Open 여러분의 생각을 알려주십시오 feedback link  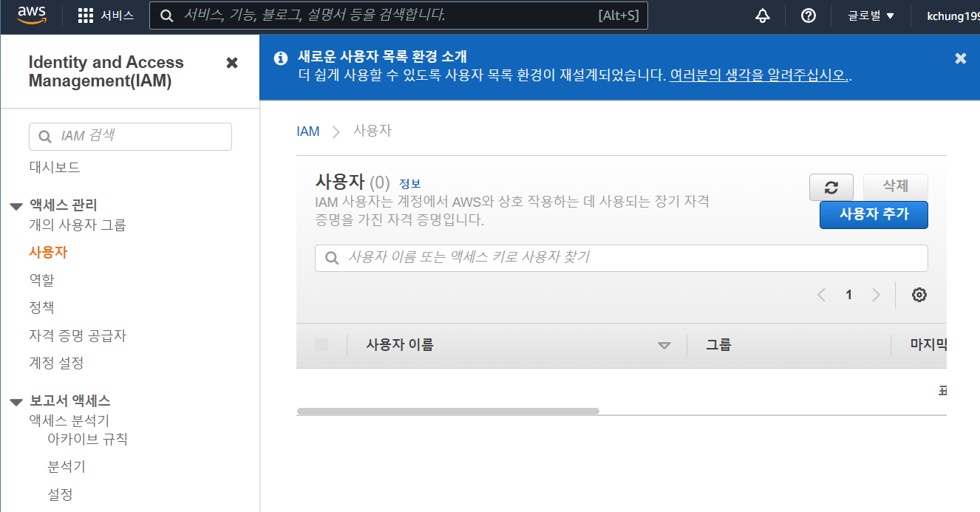point(758,75)
